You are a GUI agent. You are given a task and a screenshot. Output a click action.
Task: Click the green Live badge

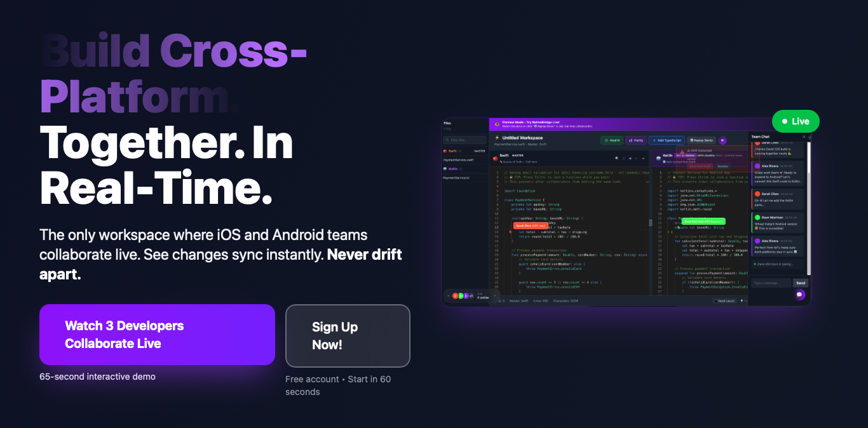click(x=796, y=121)
